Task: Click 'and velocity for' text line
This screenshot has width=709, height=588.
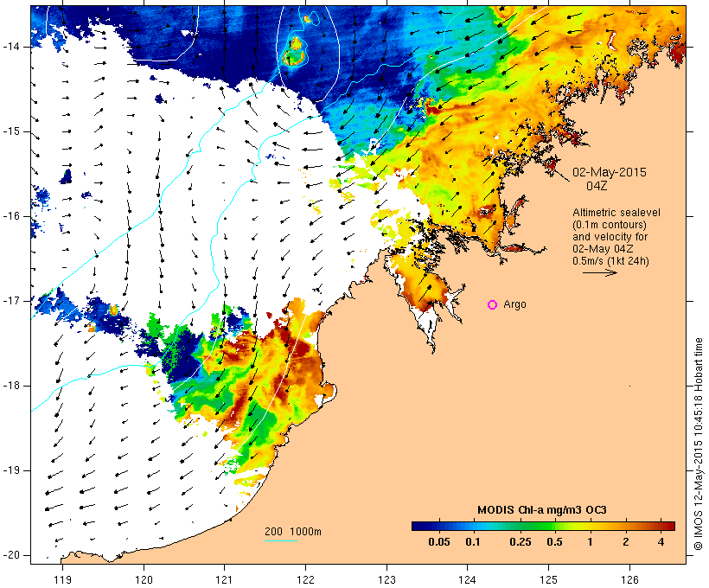Action: click(x=610, y=237)
